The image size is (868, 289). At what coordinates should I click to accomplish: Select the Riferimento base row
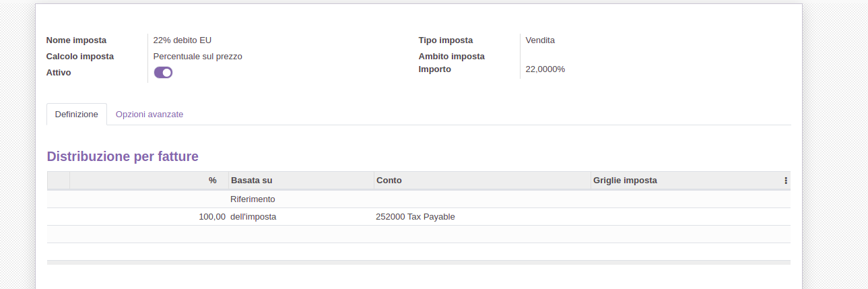(419, 199)
